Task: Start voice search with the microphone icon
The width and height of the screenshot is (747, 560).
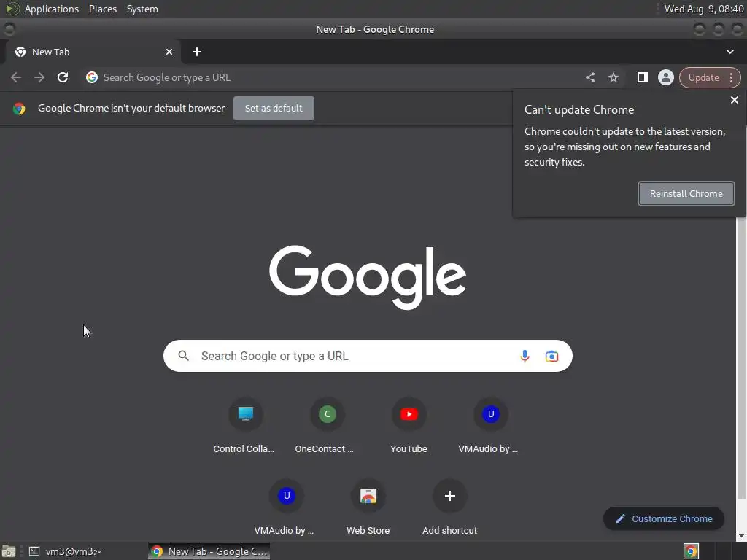Action: tap(525, 356)
